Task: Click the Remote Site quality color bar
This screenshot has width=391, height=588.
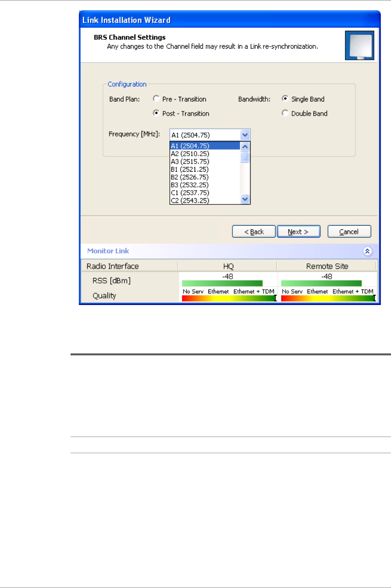Action: pyautogui.click(x=328, y=298)
